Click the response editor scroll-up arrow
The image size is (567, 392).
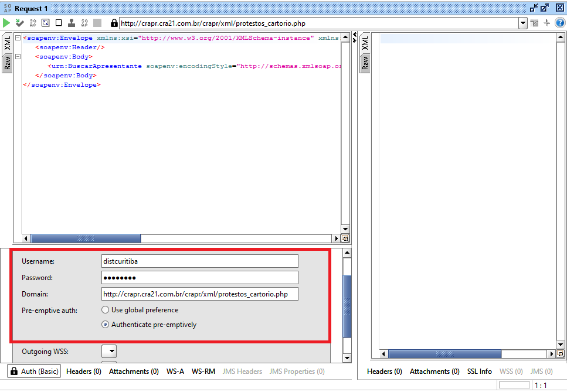point(561,38)
